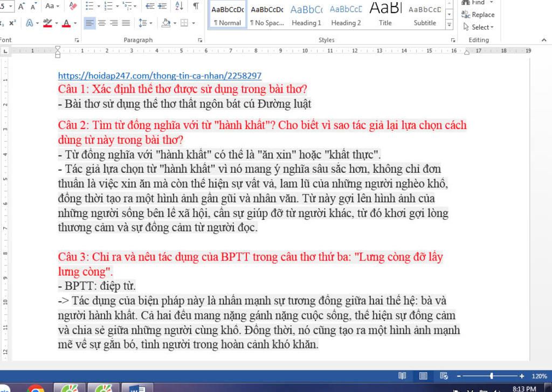Apply red font color button

66,23
